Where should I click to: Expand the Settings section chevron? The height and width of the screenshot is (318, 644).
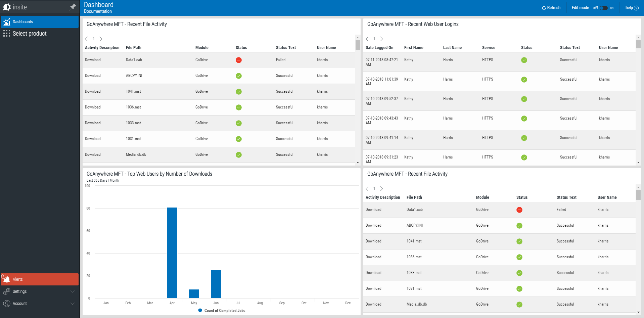coord(73,291)
